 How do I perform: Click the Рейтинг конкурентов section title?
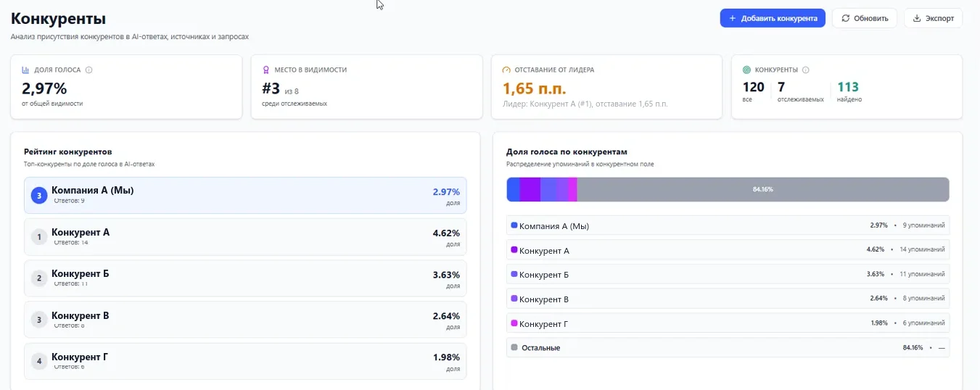(x=68, y=152)
